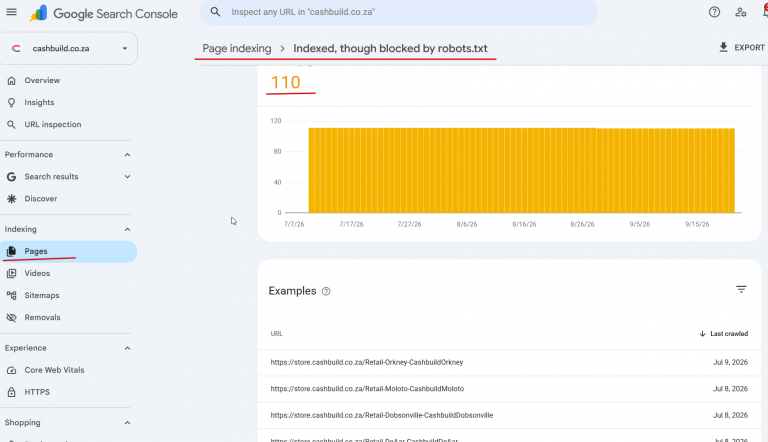
Task: Click the Jul 9, 2026 crawl date
Action: pyautogui.click(x=730, y=363)
